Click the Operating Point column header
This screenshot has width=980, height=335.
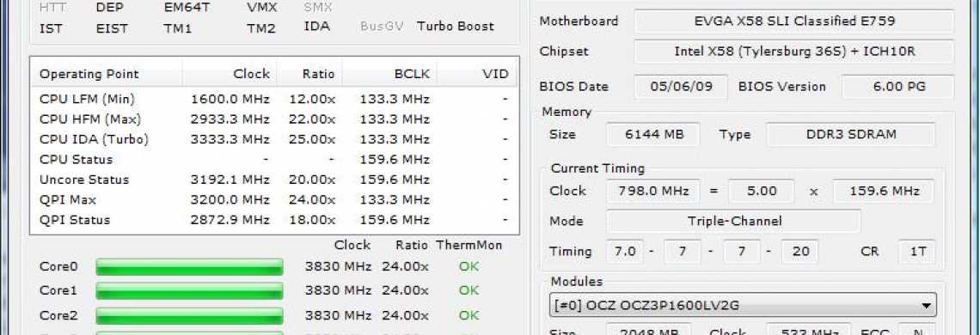(x=107, y=74)
